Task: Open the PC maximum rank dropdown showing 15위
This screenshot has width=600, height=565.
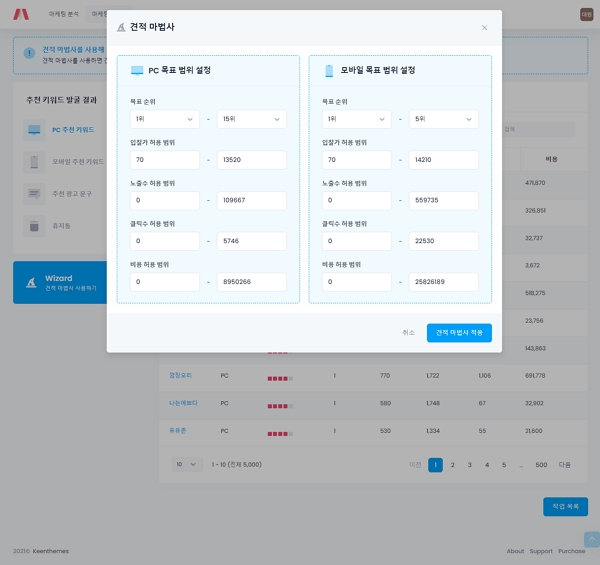Action: click(x=251, y=119)
